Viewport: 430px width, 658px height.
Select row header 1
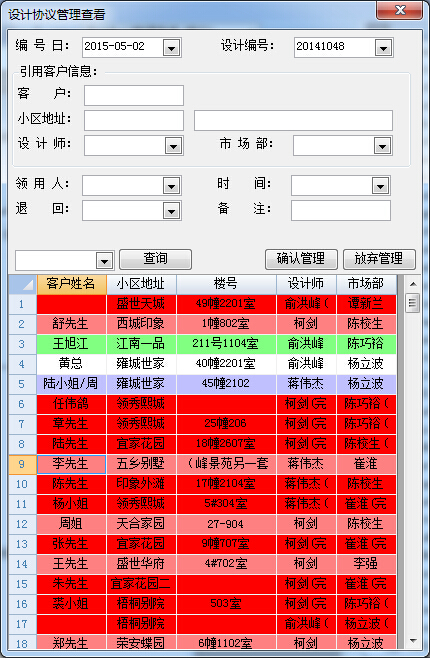click(x=23, y=304)
